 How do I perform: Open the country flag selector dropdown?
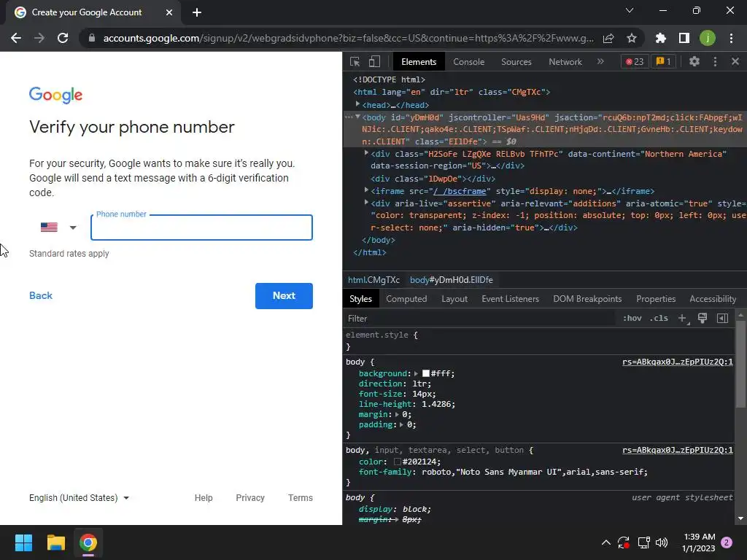(x=58, y=227)
